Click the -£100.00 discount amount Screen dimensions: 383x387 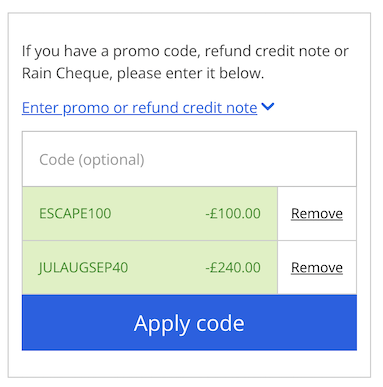tap(233, 214)
